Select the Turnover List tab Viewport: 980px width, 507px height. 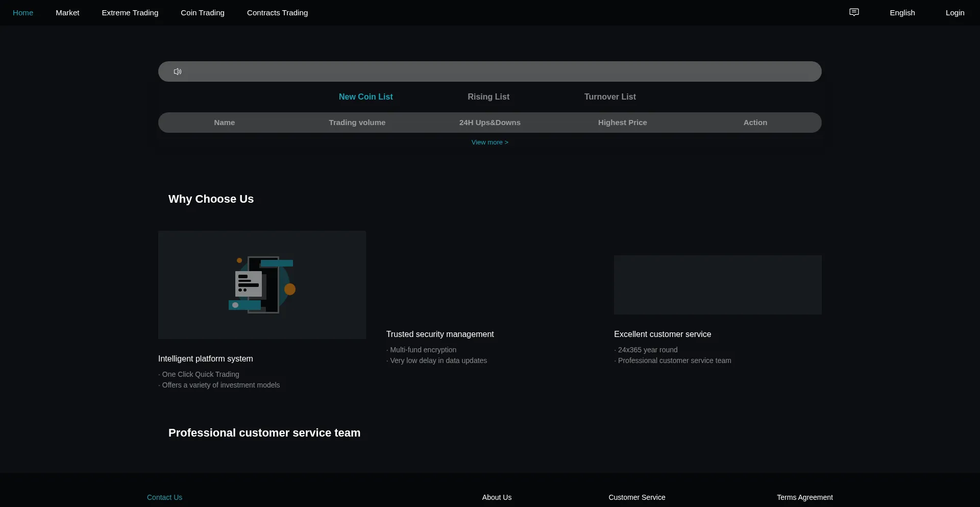tap(610, 96)
